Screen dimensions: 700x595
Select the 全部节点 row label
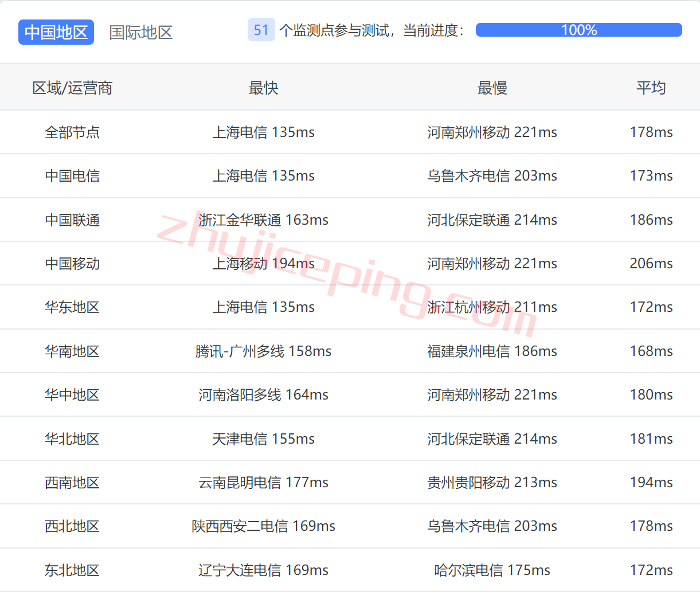72,132
